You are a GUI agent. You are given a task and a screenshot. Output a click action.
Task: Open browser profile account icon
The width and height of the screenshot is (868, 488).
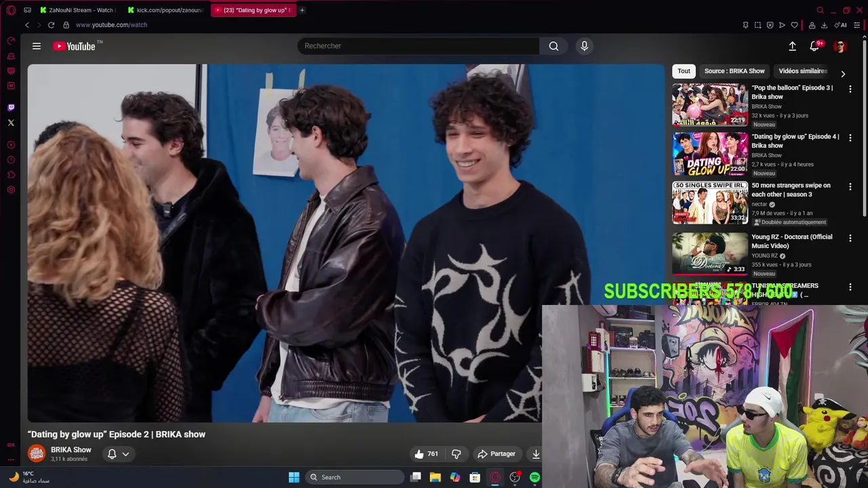812,25
